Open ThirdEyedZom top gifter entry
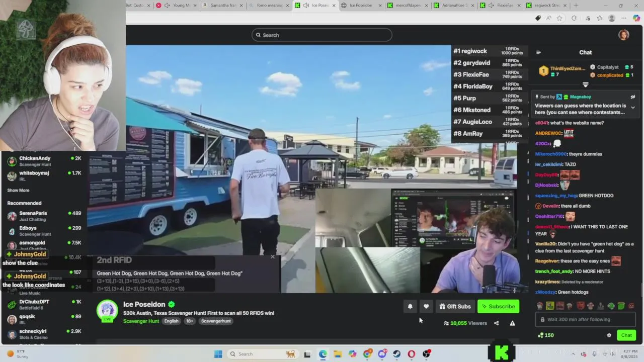Screen dimensions: 644x362 [562, 71]
